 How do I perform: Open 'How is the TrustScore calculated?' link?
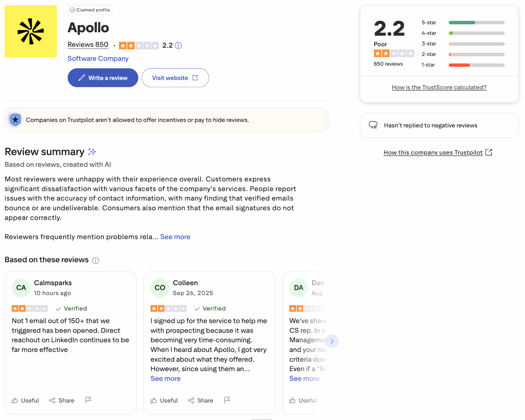(x=439, y=87)
